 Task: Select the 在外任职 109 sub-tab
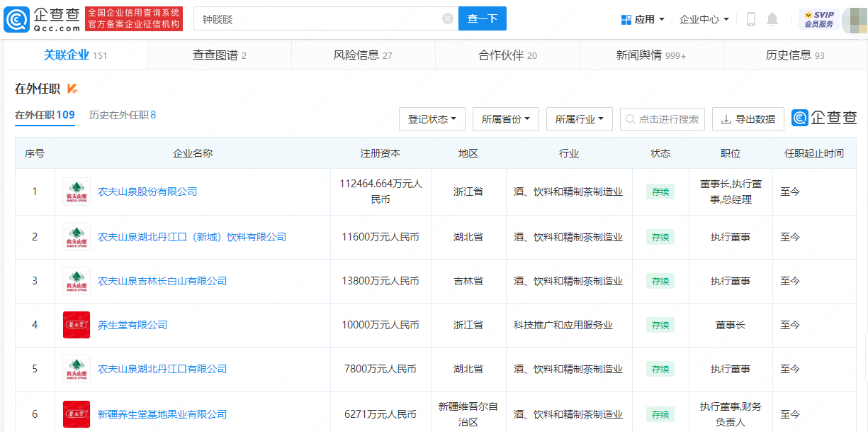pos(45,115)
